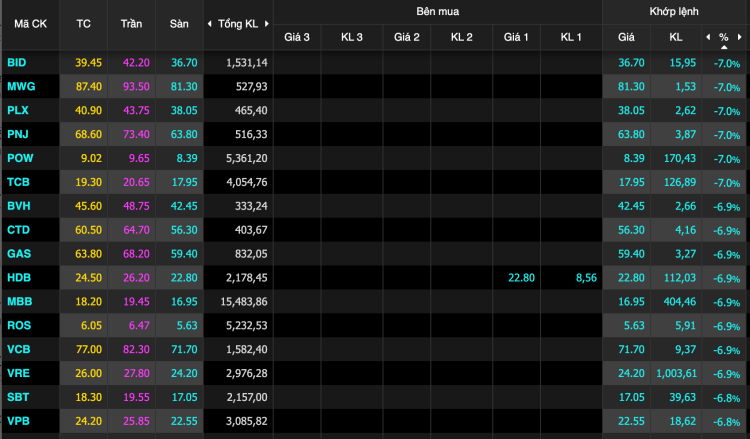The image size is (750, 439).
Task: Click the TC column header
Action: [x=83, y=24]
